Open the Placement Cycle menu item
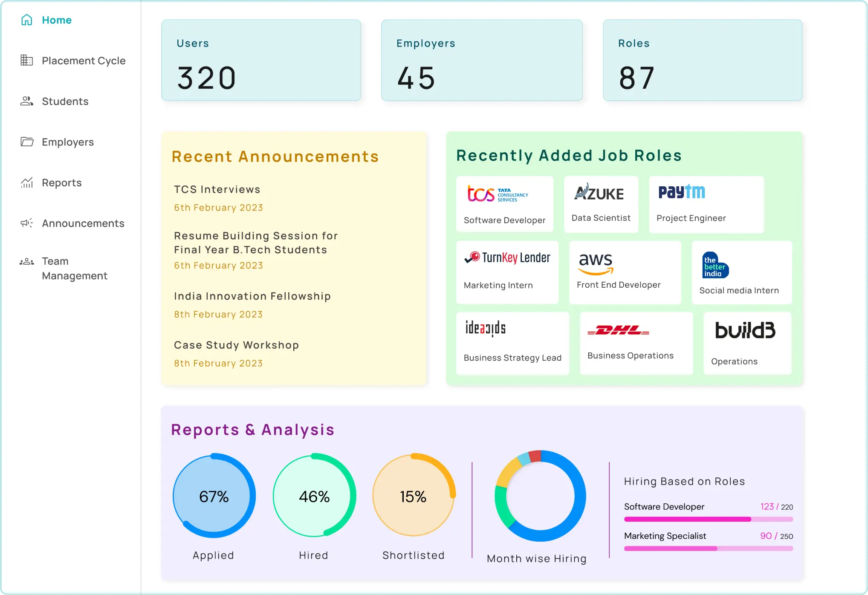868x595 pixels. tap(84, 61)
